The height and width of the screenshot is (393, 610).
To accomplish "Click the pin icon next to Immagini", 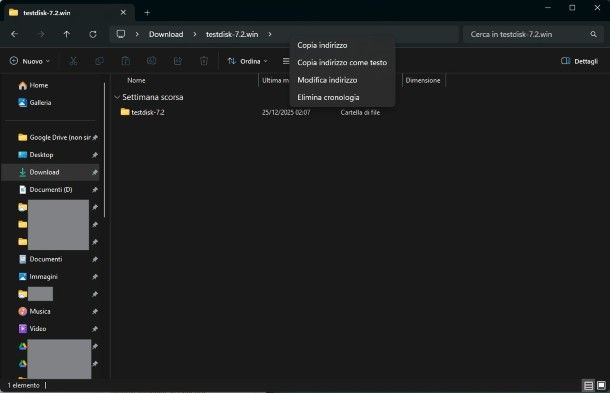I will pos(95,277).
